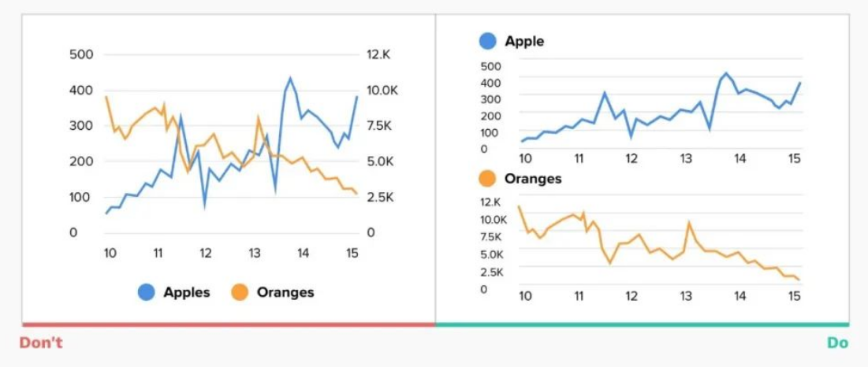Click the orange Oranges circle above the lower chart
Screen dimensions: 868x367
tap(487, 179)
